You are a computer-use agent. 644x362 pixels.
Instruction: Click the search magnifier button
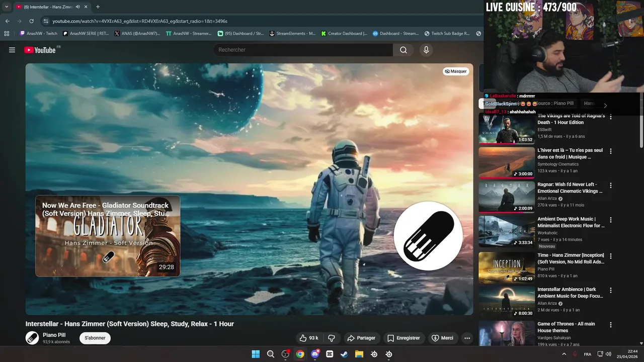[404, 50]
